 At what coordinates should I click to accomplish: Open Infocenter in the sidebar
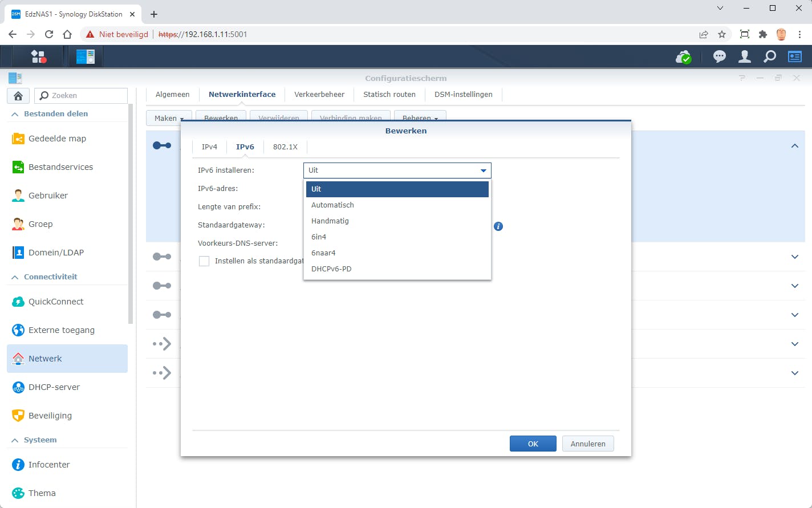click(67, 465)
